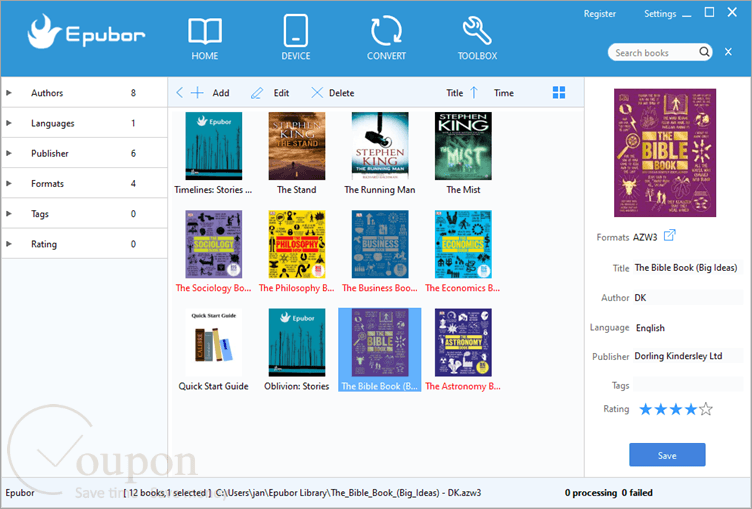Click the Edit button label
The image size is (752, 509).
pyautogui.click(x=281, y=93)
